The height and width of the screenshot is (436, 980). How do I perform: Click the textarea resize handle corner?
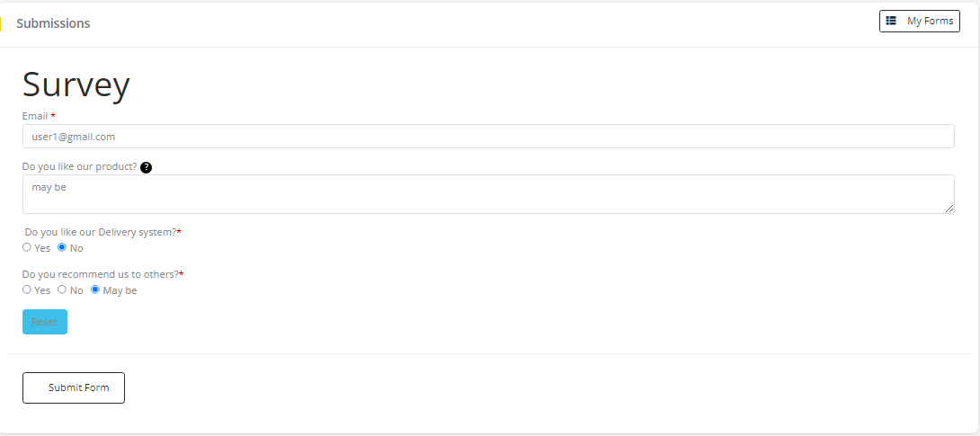949,209
